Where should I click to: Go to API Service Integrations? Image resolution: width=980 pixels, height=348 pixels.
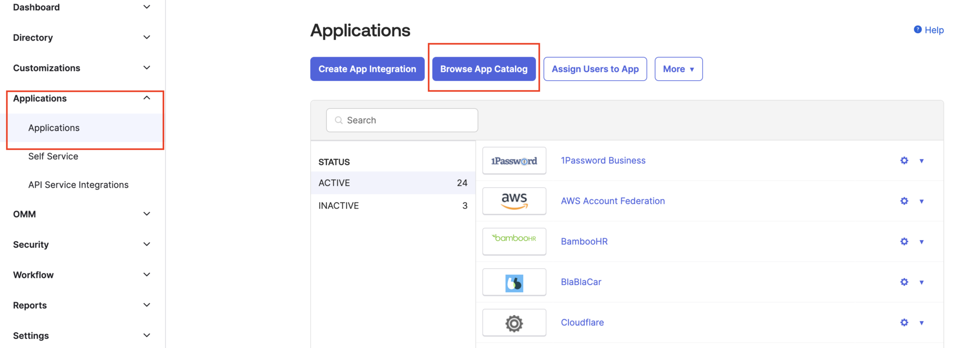pos(78,185)
